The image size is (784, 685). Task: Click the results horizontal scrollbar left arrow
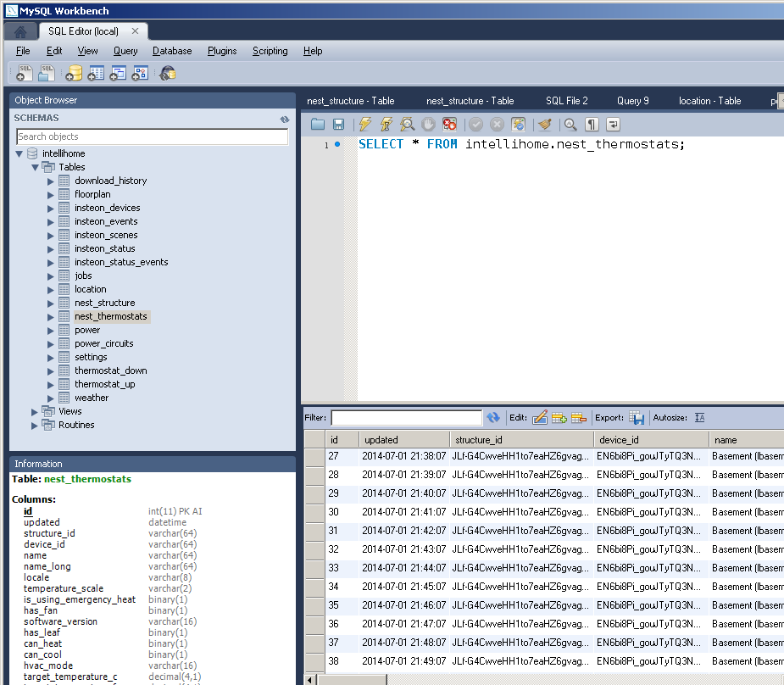(310, 680)
